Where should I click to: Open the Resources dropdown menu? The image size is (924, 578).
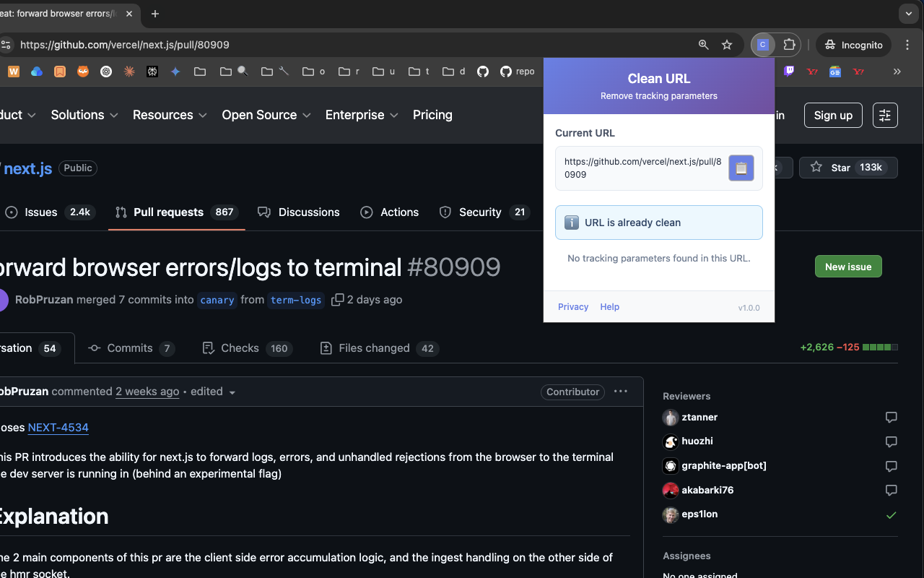click(169, 115)
